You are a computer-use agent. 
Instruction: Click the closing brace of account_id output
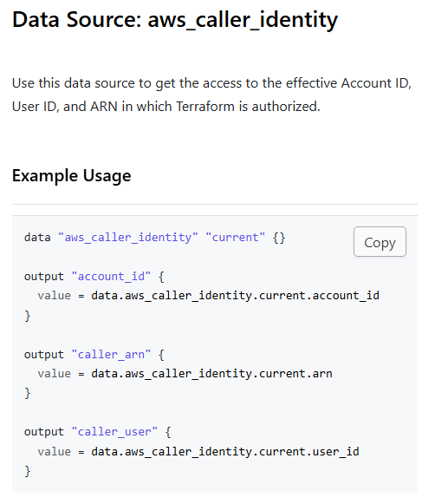tap(28, 316)
